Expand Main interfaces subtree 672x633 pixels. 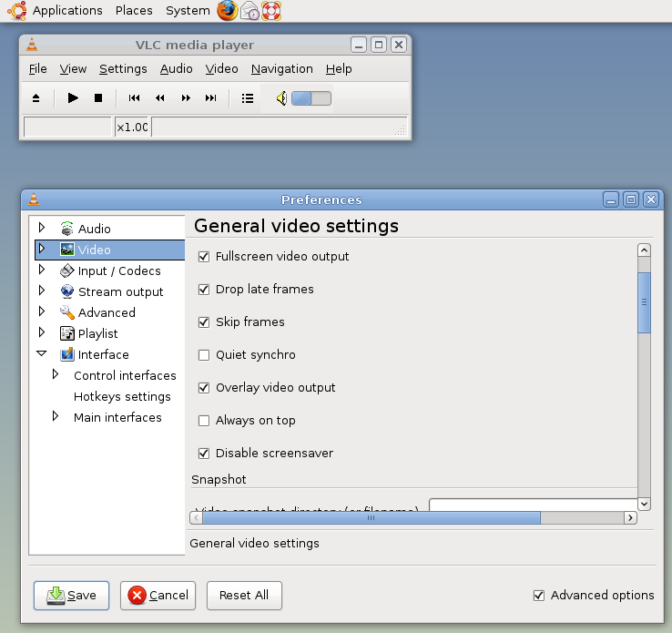56,416
